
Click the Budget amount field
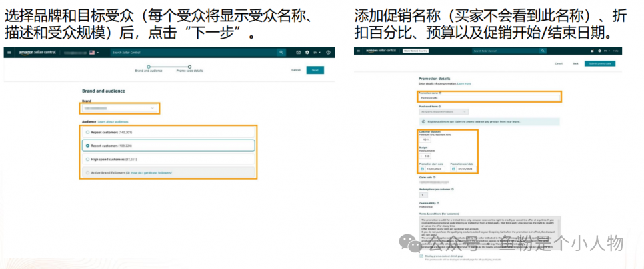[x=425, y=156]
